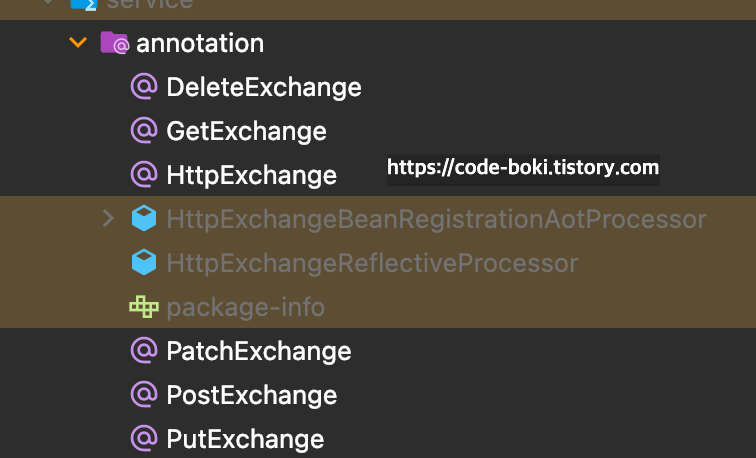Select the DeleteExchange annotation

(264, 87)
